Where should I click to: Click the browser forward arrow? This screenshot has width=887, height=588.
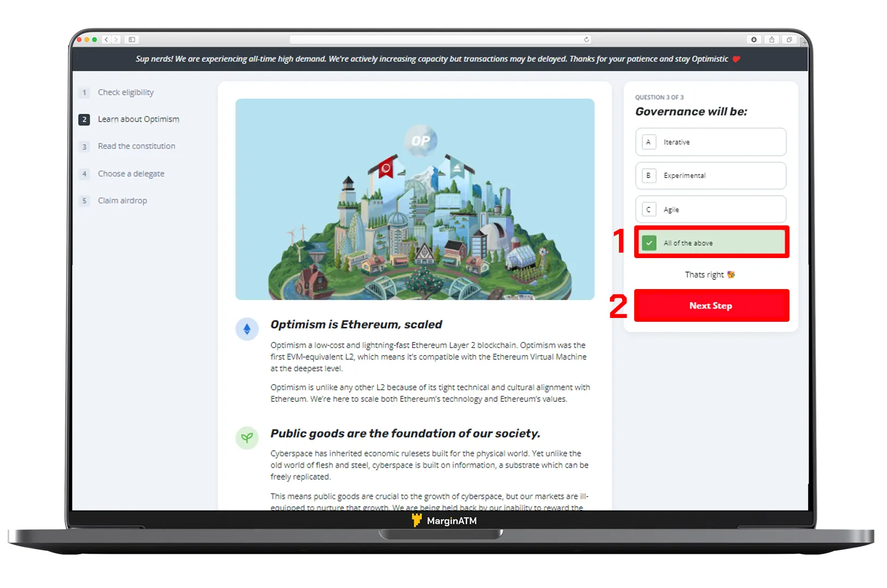116,40
